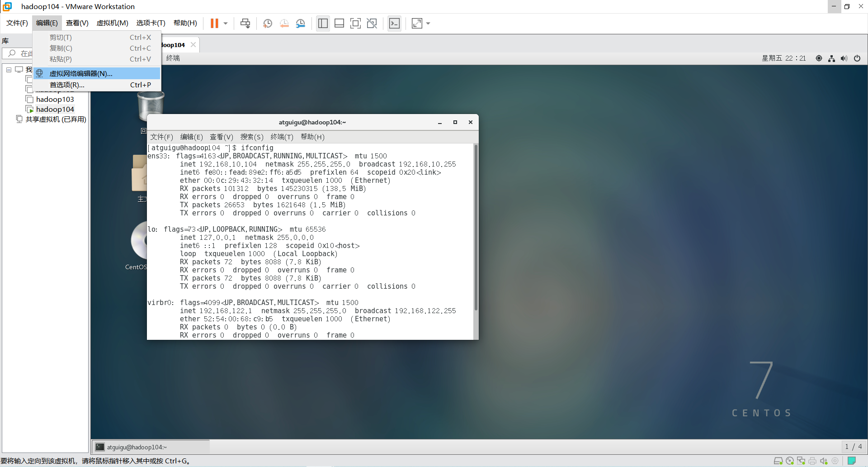Click the stretch guest display icon

click(x=417, y=23)
